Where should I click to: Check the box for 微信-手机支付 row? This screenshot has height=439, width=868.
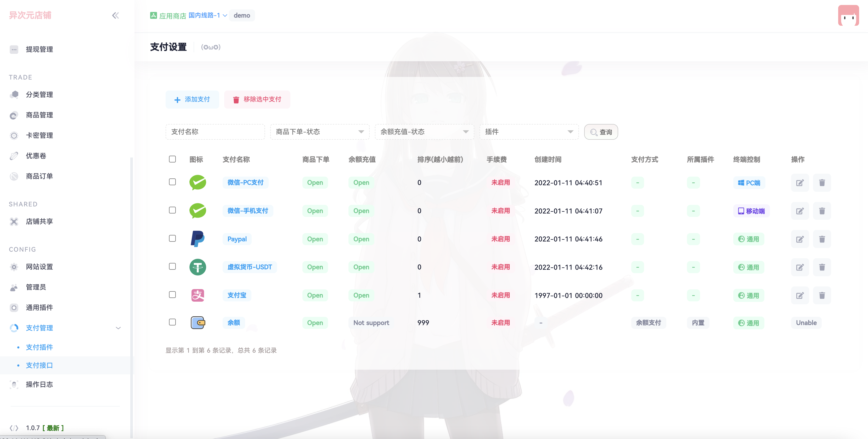172,210
